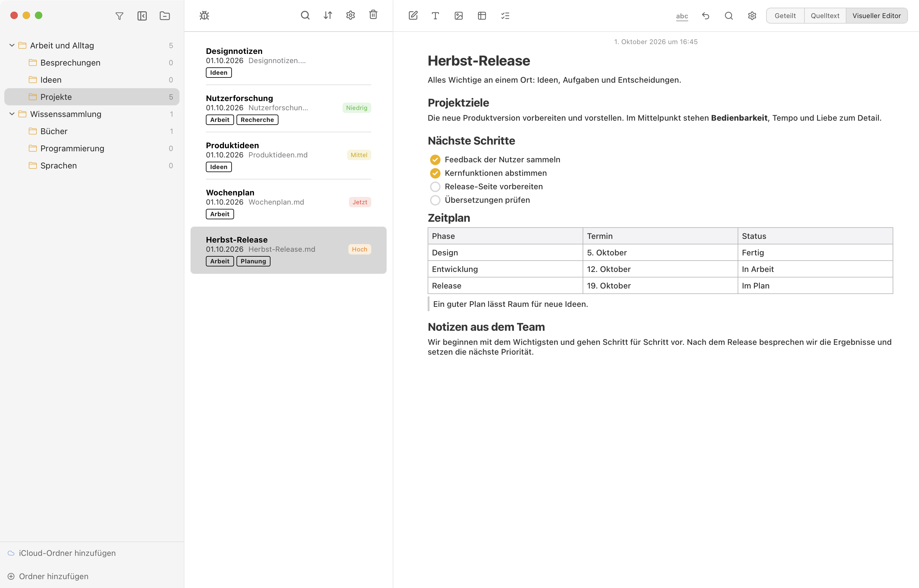Click the 'Herbst-Release' title heading

[x=478, y=61]
